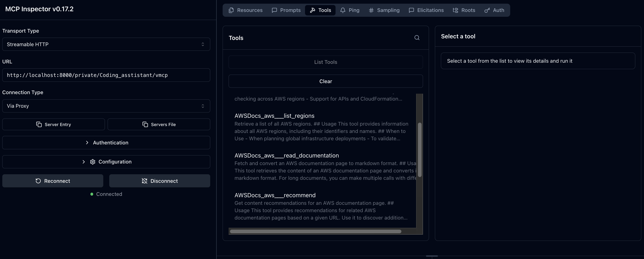Click the copy icon on Server Entry
644x259 pixels.
(x=39, y=124)
